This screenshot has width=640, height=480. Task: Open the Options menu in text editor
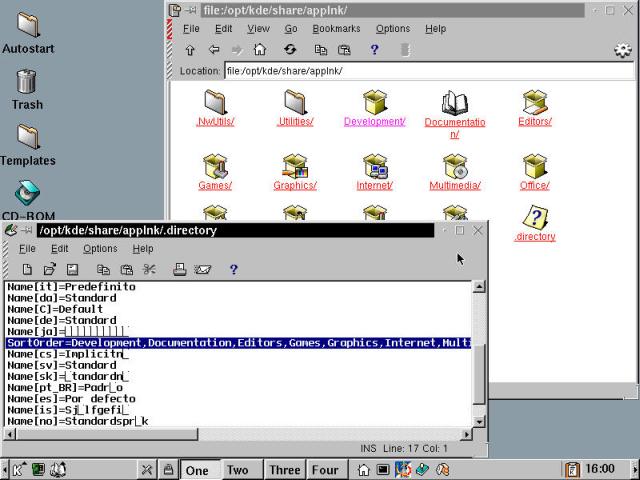pos(100,249)
